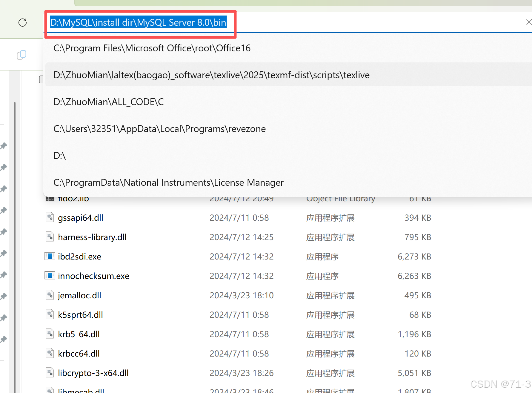Click the modified date of innochecksum.exe

pos(242,276)
